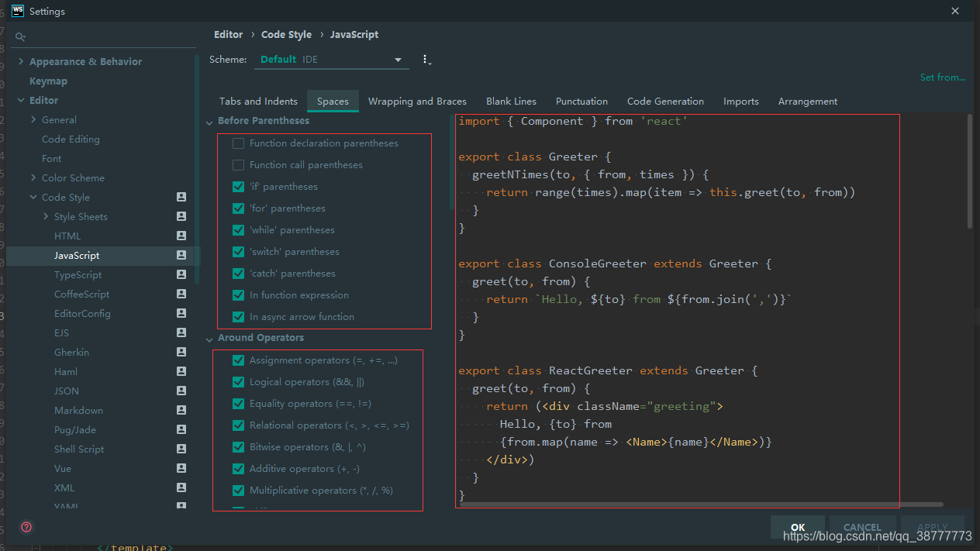Expand the General subtree

point(33,119)
